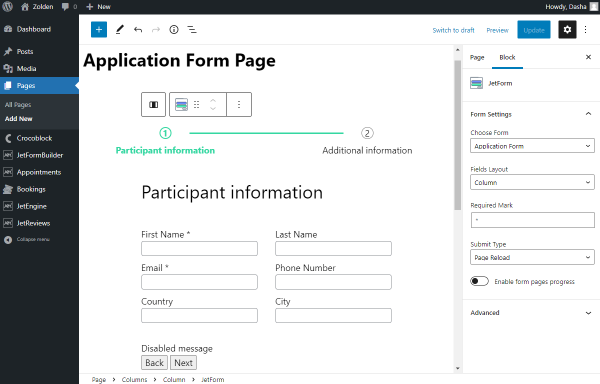Image resolution: width=600 pixels, height=384 pixels.
Task: Open Bookings menu item
Action: point(39,189)
